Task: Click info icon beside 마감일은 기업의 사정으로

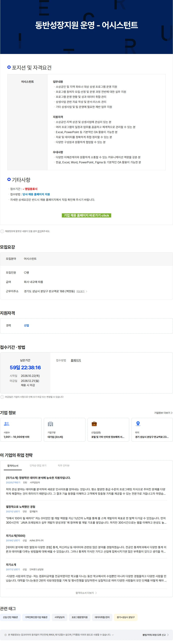Action: (x=2, y=397)
